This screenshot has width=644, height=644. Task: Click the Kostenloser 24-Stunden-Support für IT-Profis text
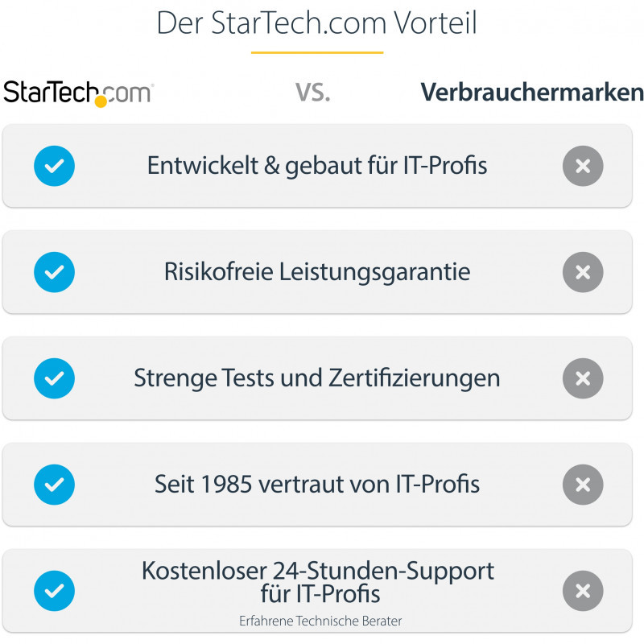[x=317, y=583]
